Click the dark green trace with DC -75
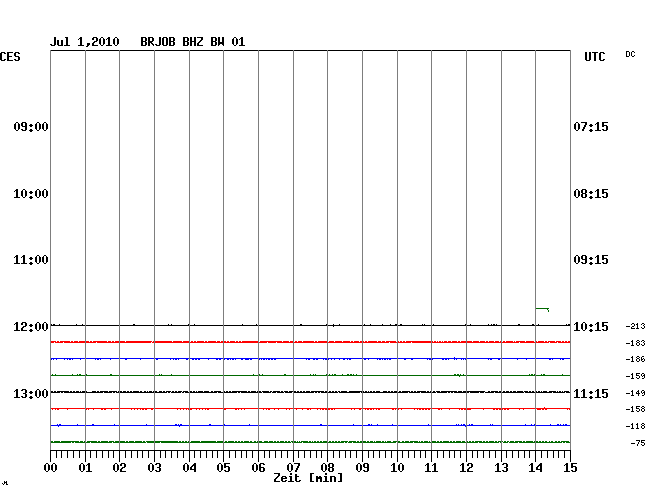 tap(310, 442)
